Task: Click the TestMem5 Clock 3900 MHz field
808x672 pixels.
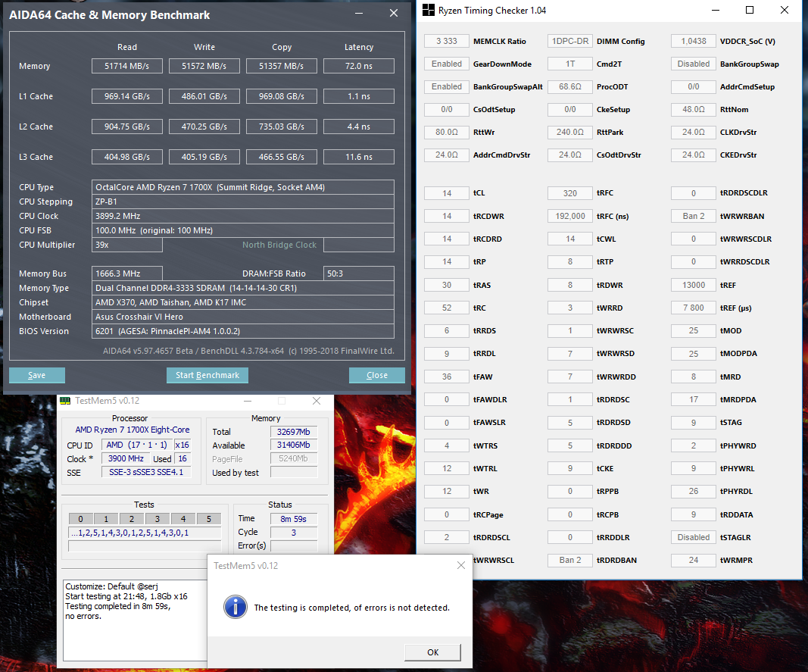Action: pyautogui.click(x=126, y=458)
